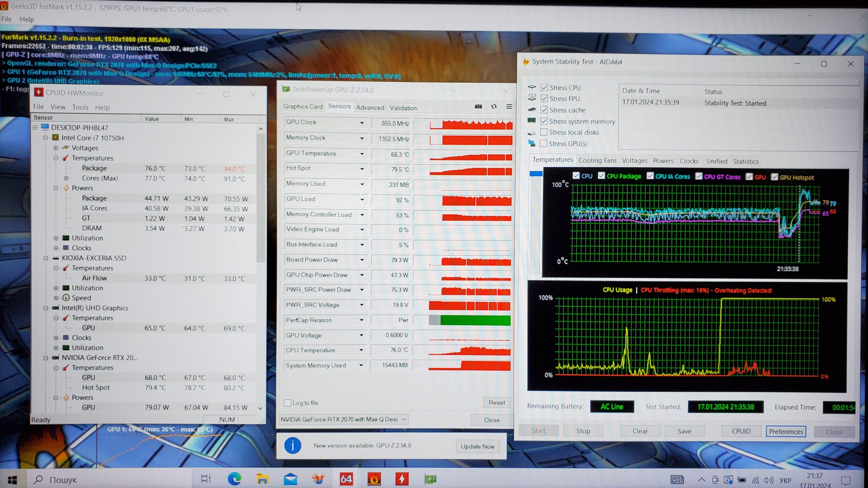Open the Tools menu in HWMonitor

(x=80, y=107)
